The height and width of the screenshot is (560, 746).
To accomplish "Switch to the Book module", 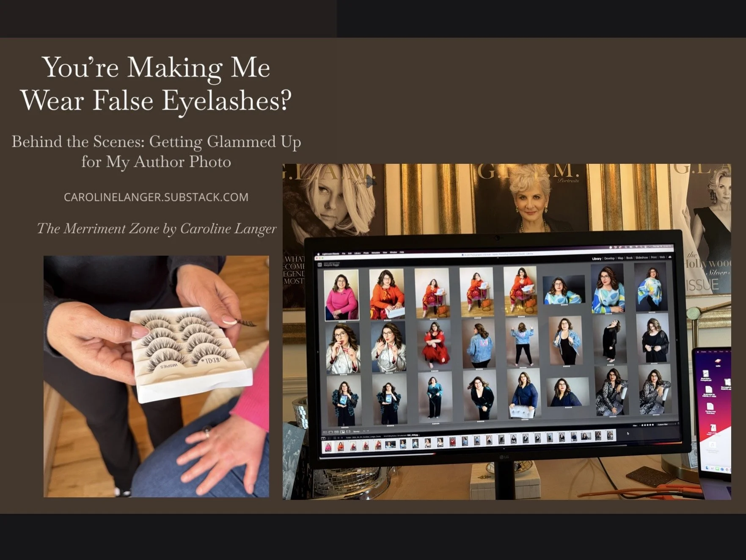I will pos(630,258).
